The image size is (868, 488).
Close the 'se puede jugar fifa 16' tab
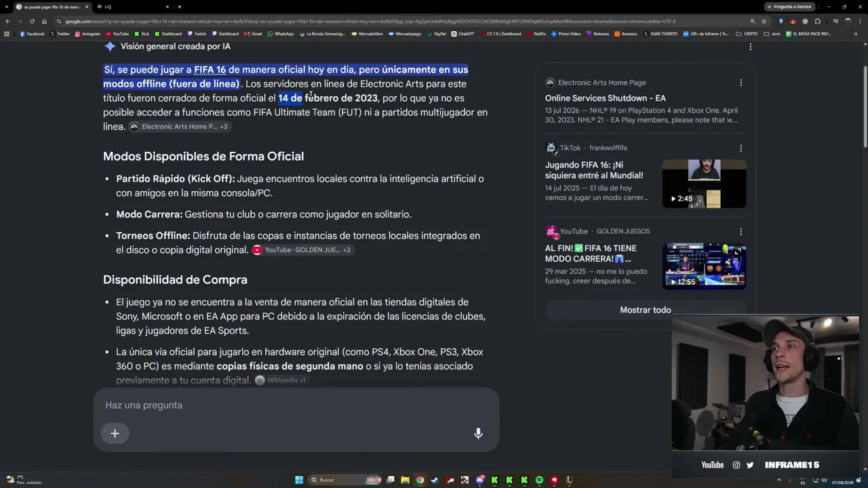point(87,7)
